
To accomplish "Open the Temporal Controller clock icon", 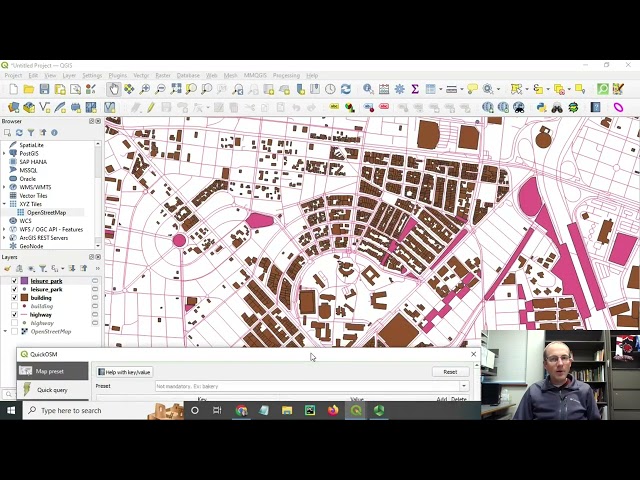I will [330, 89].
